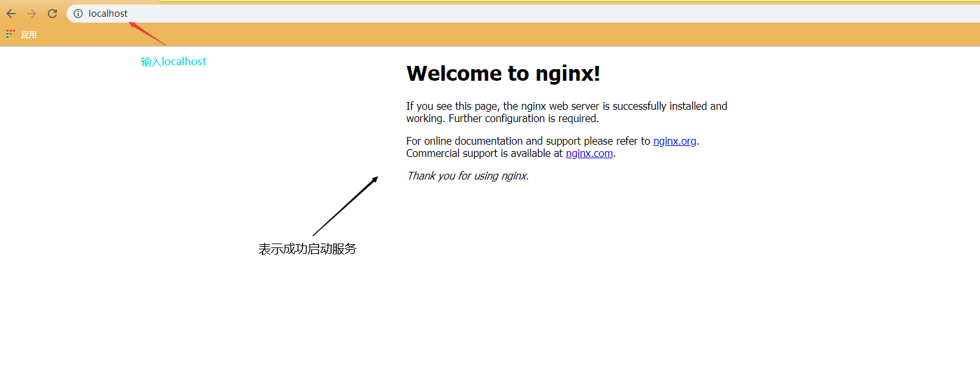Go back with the browser back arrow
This screenshot has width=980, height=374.
click(x=11, y=14)
